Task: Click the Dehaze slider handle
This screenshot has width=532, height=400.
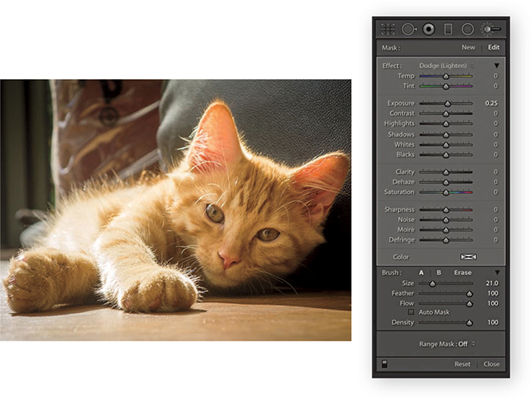Action: click(446, 182)
